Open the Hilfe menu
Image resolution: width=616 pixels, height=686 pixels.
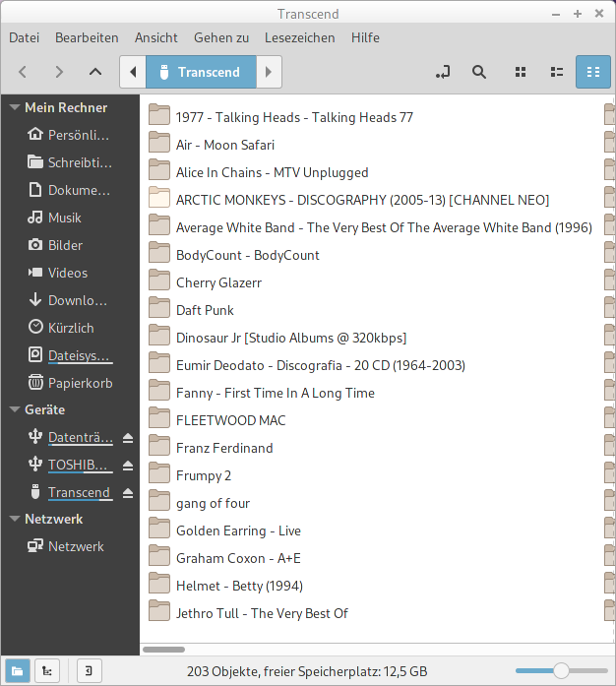click(365, 37)
